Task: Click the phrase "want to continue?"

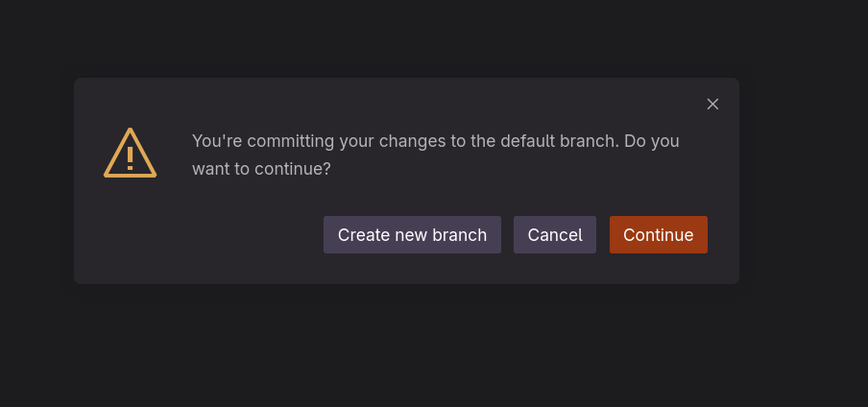Action: pos(261,169)
